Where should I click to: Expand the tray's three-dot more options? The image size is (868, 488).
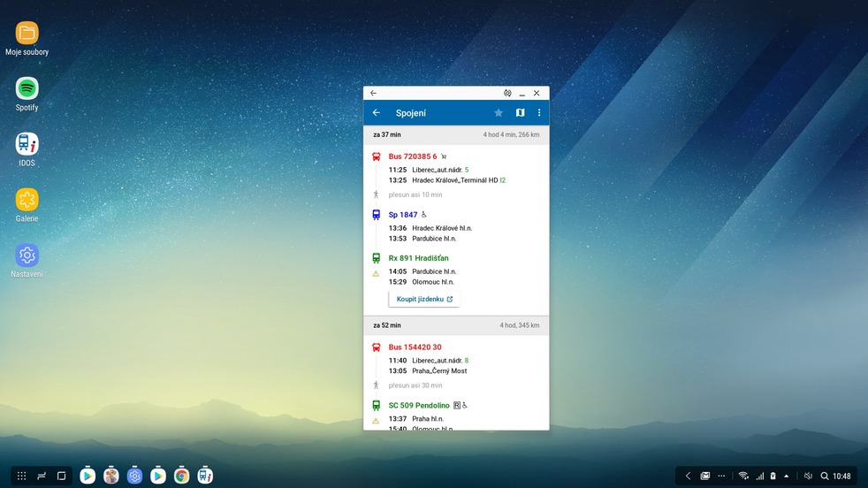[721, 476]
